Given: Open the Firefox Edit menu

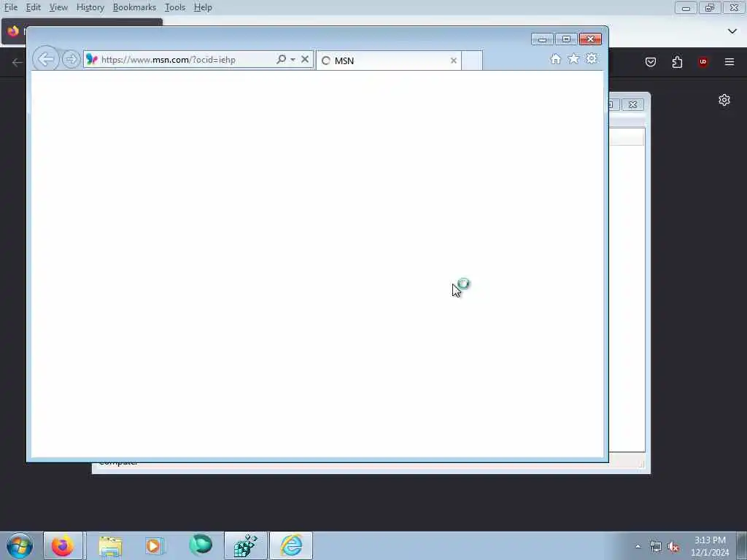Looking at the screenshot, I should coord(33,7).
